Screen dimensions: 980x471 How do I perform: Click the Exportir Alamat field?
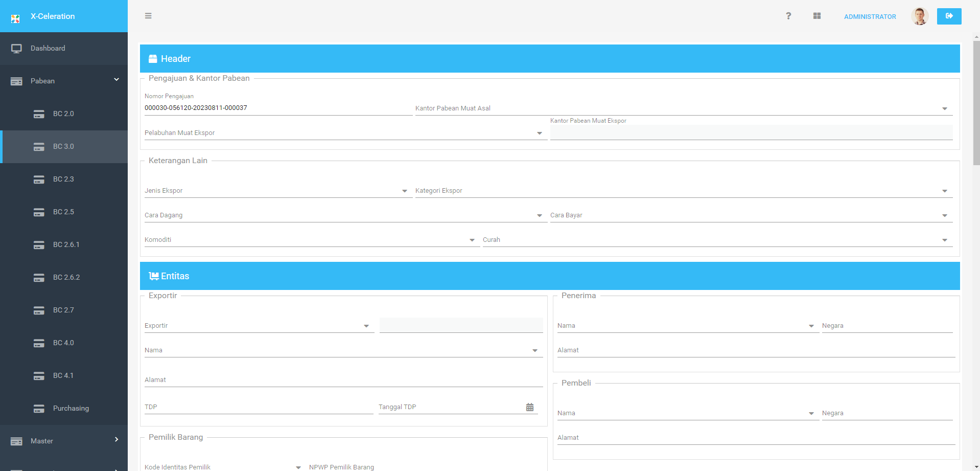343,380
